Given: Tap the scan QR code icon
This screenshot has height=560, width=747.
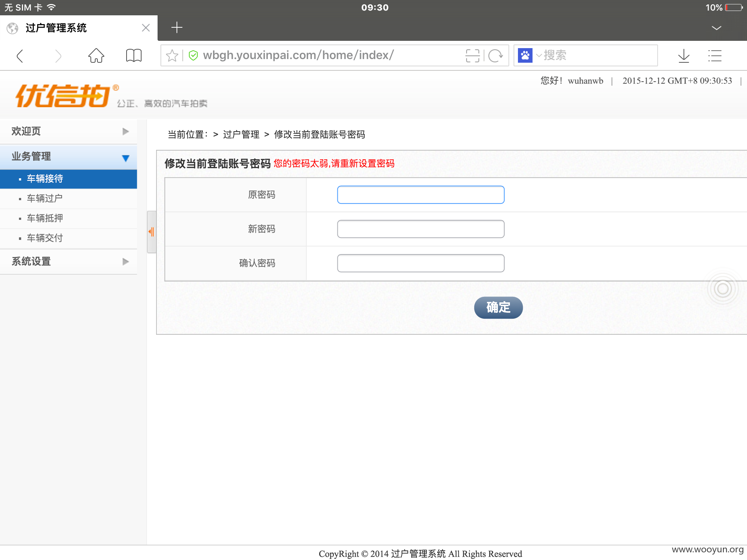Looking at the screenshot, I should 472,55.
